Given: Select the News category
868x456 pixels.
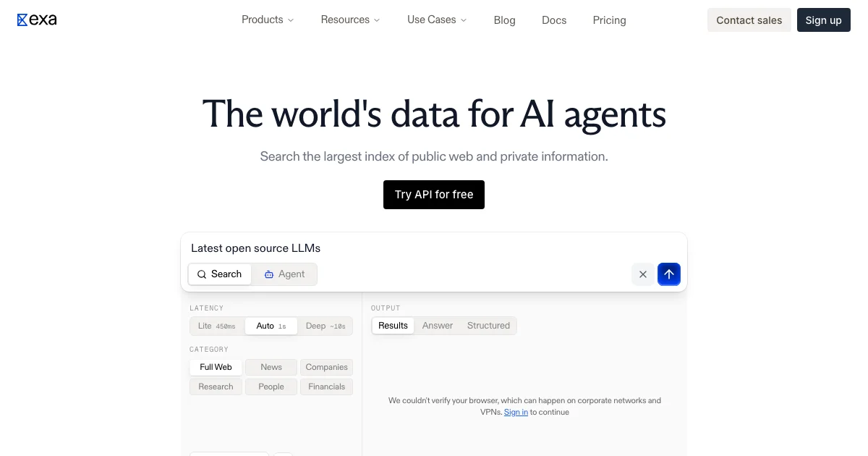Looking at the screenshot, I should tap(271, 367).
